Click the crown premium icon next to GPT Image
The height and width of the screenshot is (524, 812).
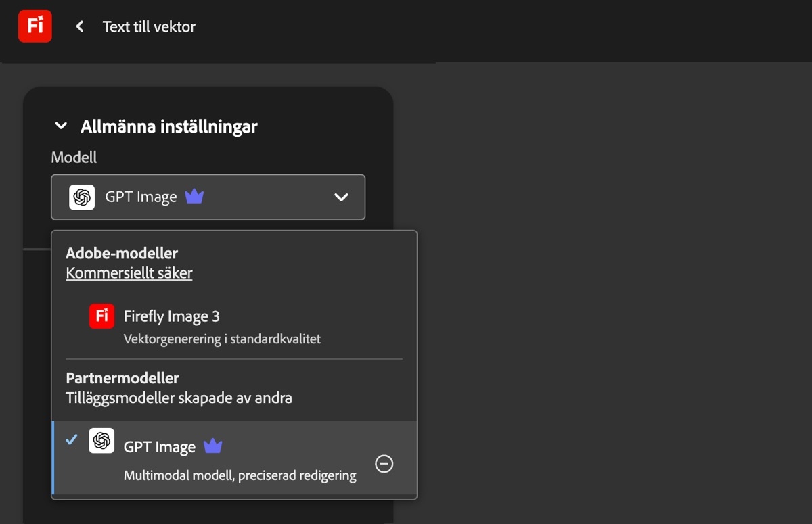(194, 195)
